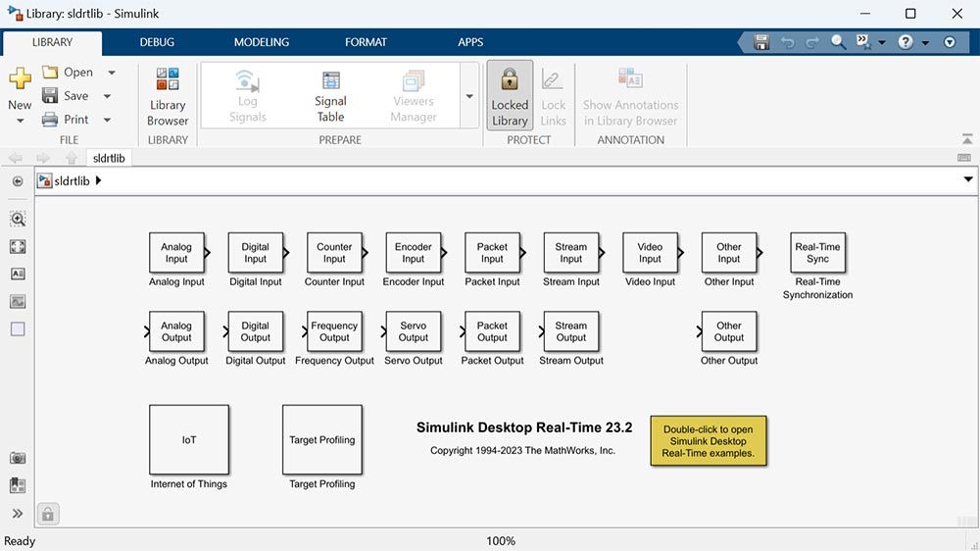Click the yellow examples annotation box
The height and width of the screenshot is (551, 980).
[708, 441]
